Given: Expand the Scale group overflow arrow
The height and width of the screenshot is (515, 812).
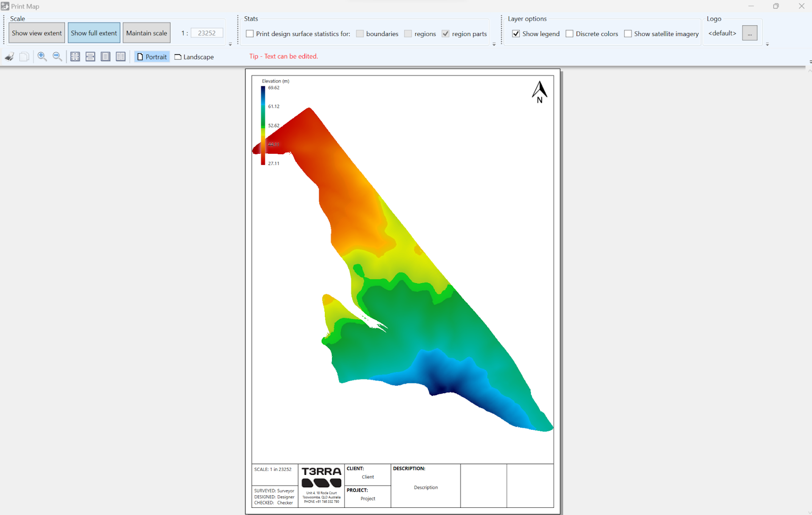Looking at the screenshot, I should click(230, 45).
